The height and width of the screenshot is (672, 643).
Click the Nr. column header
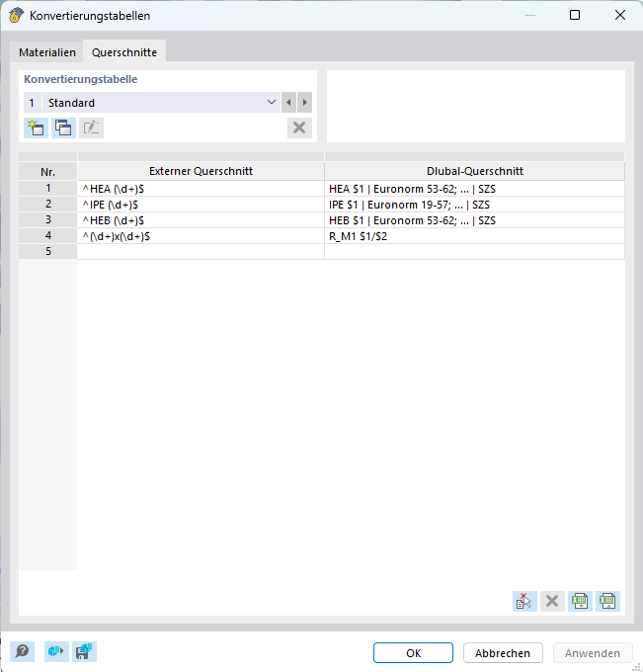click(x=48, y=171)
